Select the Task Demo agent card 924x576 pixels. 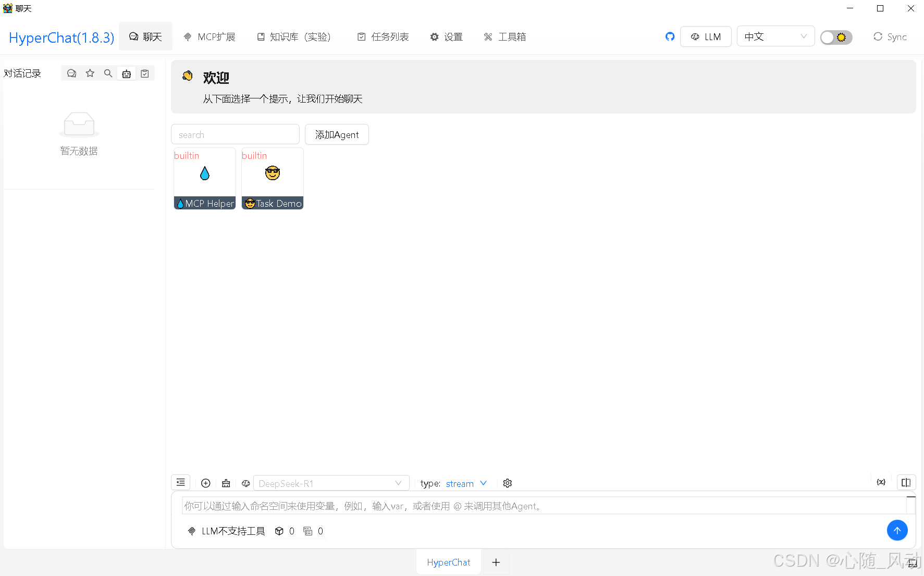click(273, 179)
